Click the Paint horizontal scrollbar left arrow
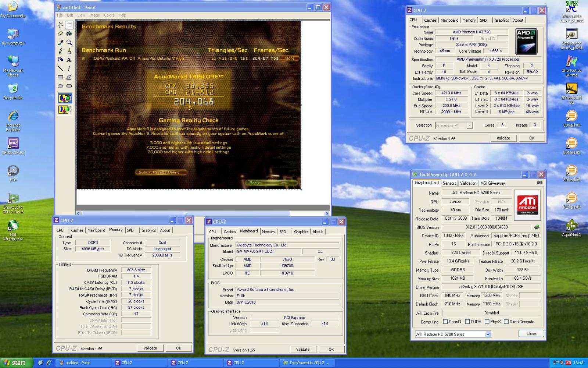588x368 pixels. coord(78,213)
